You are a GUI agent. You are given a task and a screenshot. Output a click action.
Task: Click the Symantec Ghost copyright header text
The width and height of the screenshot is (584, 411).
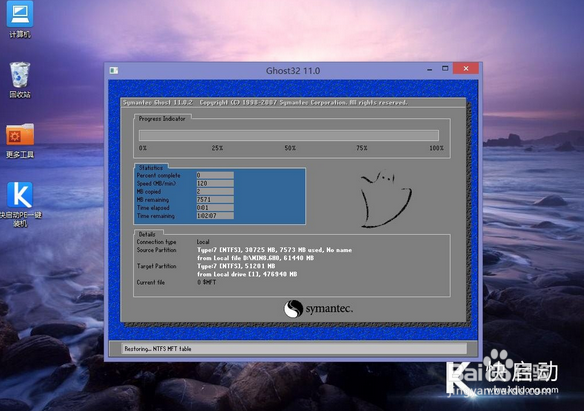pyautogui.click(x=265, y=103)
